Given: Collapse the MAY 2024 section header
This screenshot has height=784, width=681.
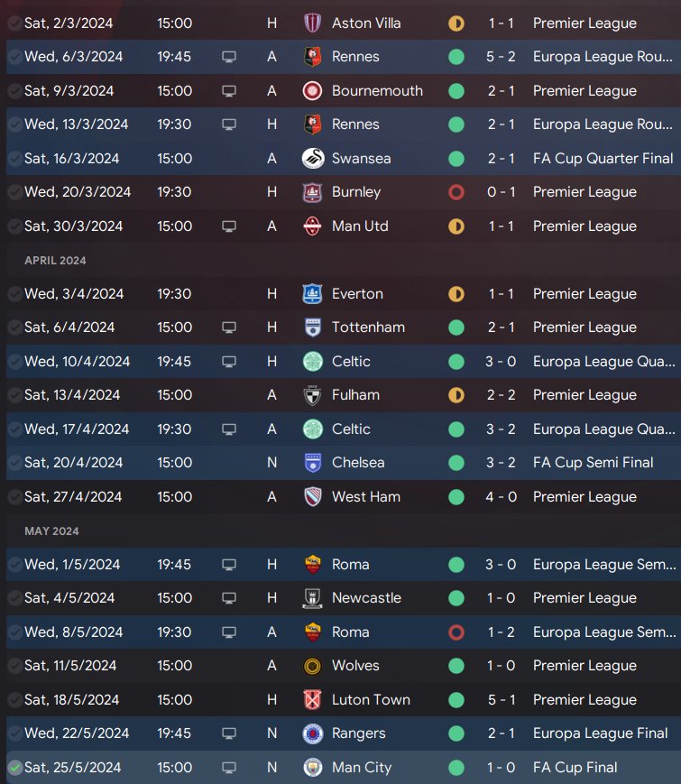Looking at the screenshot, I should pos(51,530).
